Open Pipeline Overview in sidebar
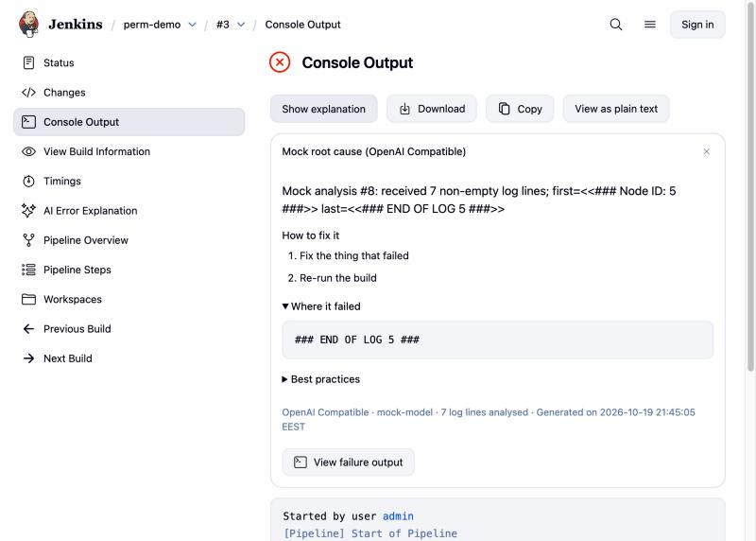Image resolution: width=756 pixels, height=541 pixels. click(x=129, y=240)
